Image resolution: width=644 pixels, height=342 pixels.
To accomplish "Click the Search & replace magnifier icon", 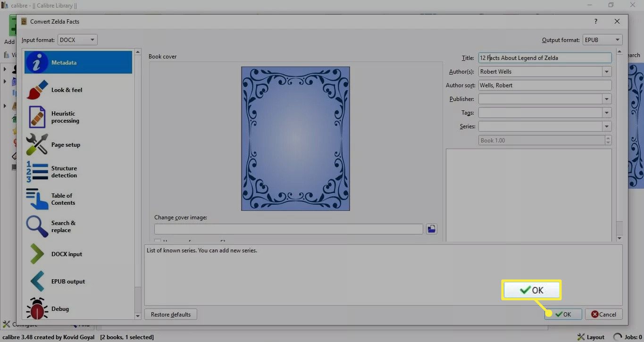I will [37, 226].
